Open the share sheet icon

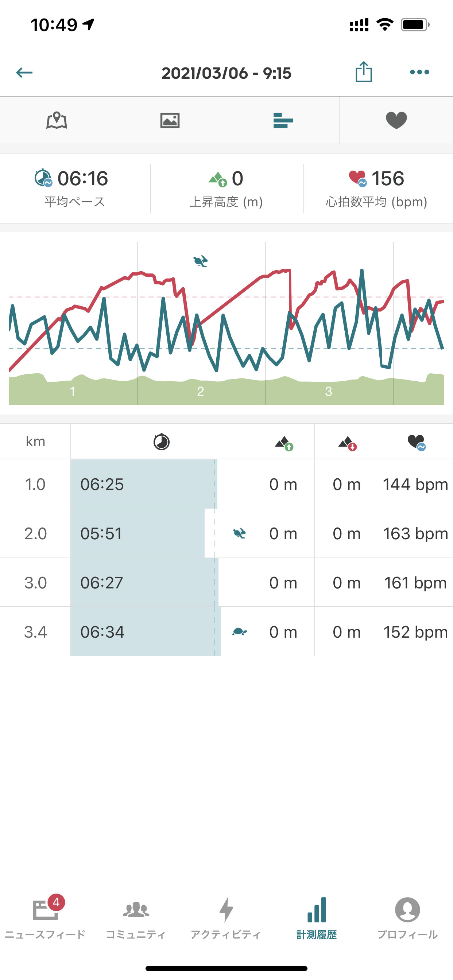click(364, 72)
